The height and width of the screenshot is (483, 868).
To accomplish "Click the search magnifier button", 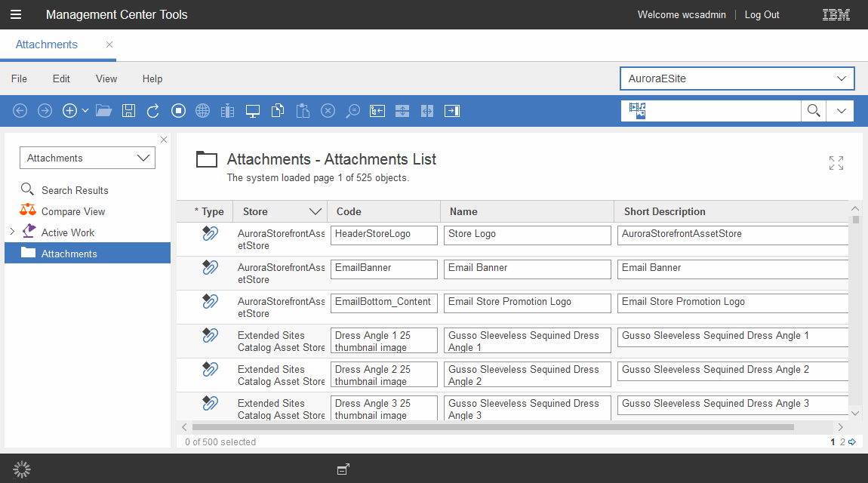I will click(814, 111).
